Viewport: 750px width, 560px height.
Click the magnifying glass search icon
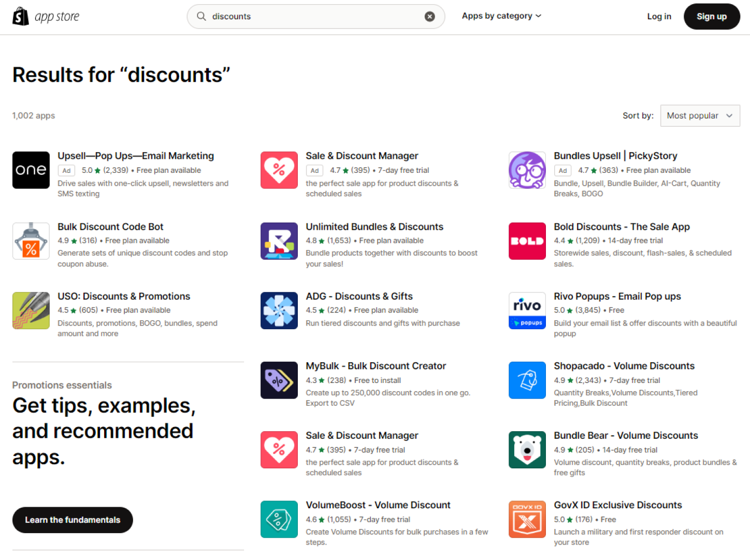tap(201, 17)
